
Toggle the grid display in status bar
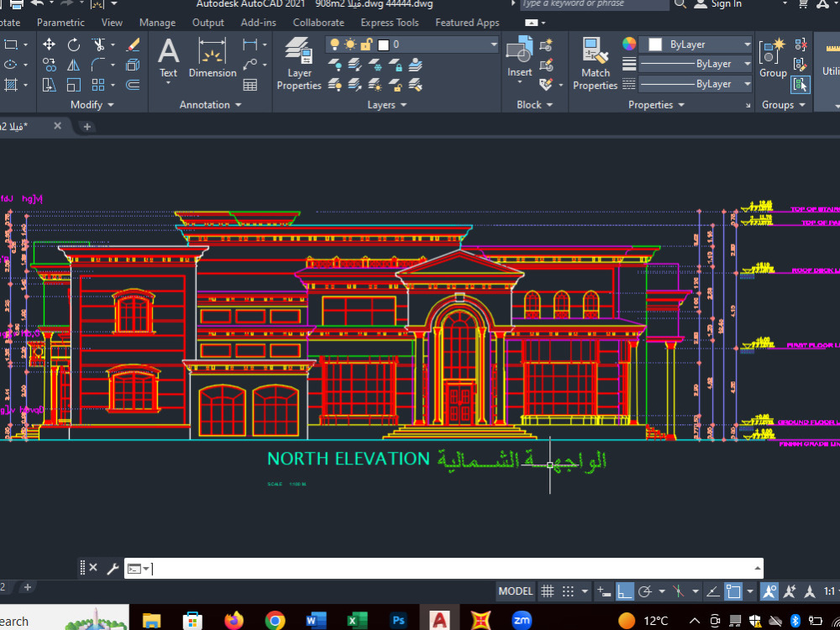coord(548,591)
